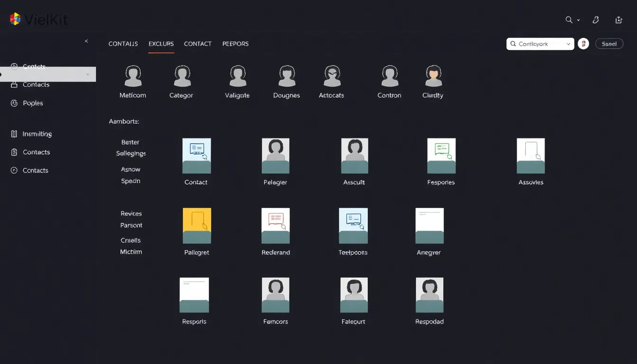Viewport: 637px width, 364px height.
Task: Expand the highlighted sidebar item chevron
Action: tap(88, 74)
